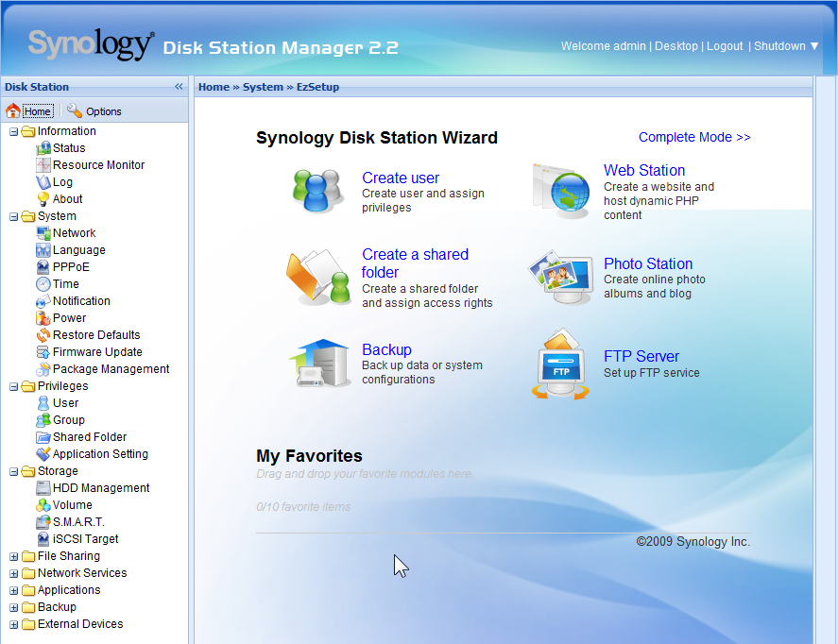Select the iSCSI Target tree item
The image size is (838, 644).
pyautogui.click(x=86, y=539)
